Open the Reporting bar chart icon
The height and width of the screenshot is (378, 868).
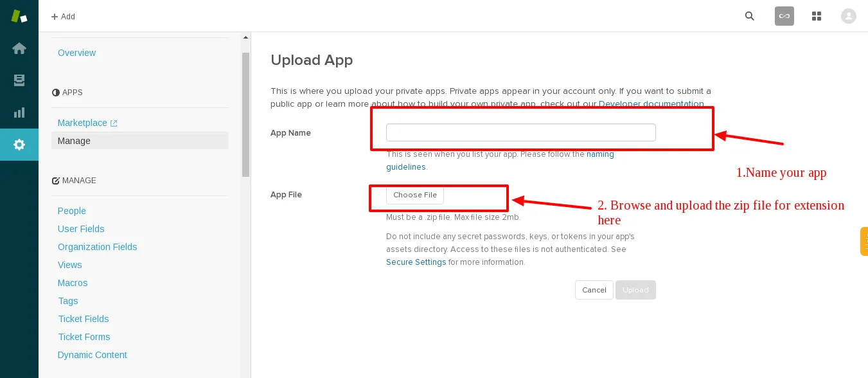coord(19,113)
